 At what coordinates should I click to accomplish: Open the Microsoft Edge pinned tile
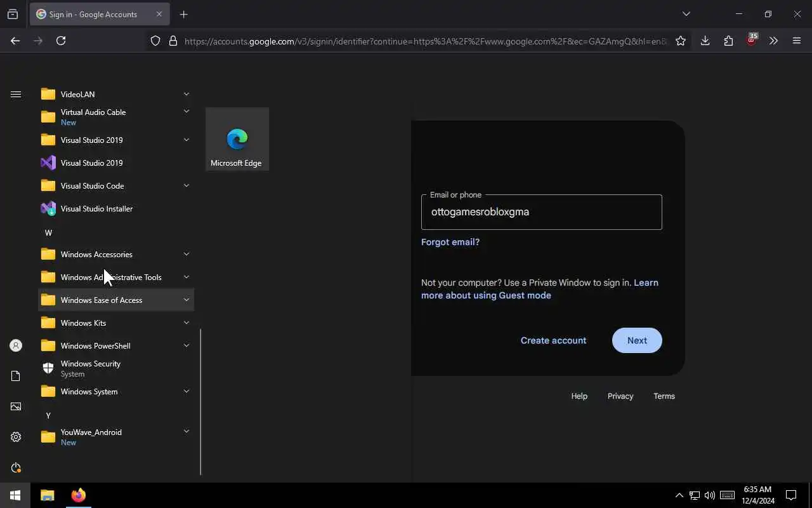click(237, 139)
